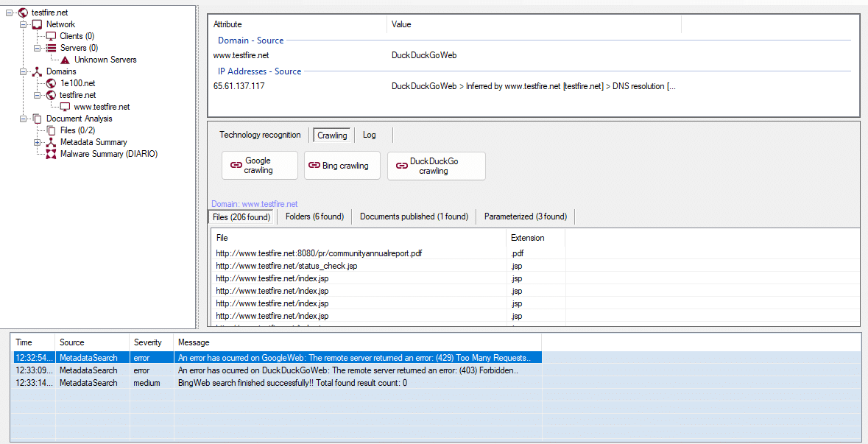This screenshot has height=444, width=868.
Task: Click the Network icon in the tree
Action: (x=37, y=24)
